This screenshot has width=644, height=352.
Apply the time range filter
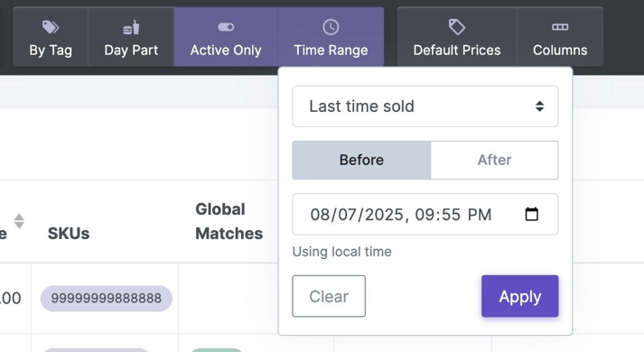(x=520, y=296)
